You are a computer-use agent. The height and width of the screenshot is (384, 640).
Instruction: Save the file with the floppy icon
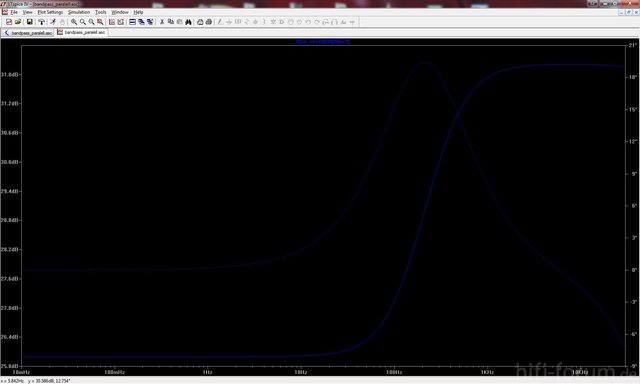pyautogui.click(x=29, y=22)
